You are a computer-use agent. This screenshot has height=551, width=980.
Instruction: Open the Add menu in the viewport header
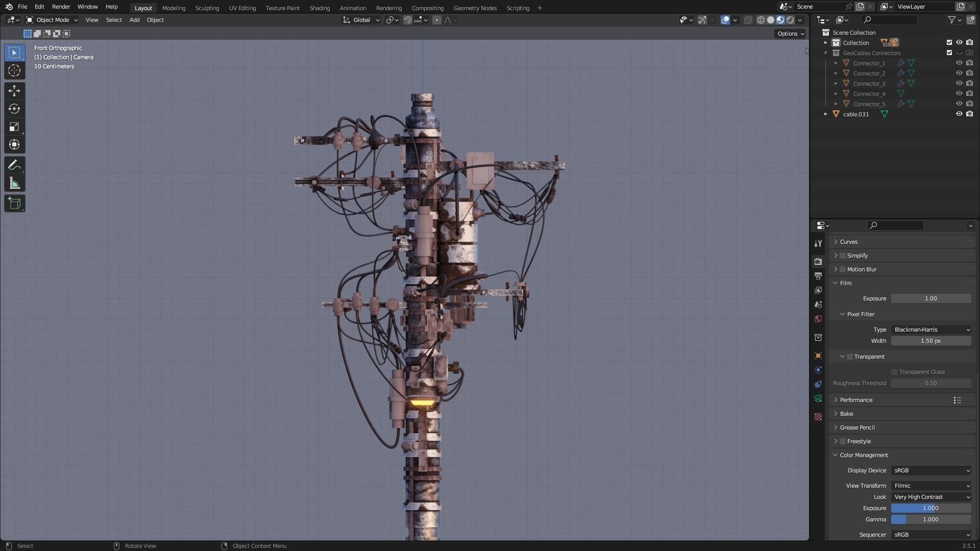point(134,20)
